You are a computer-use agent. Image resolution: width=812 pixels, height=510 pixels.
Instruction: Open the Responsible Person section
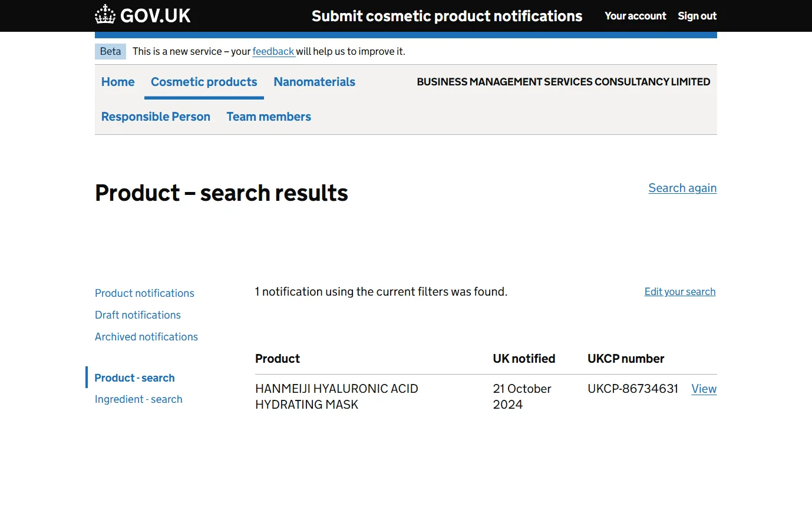156,117
